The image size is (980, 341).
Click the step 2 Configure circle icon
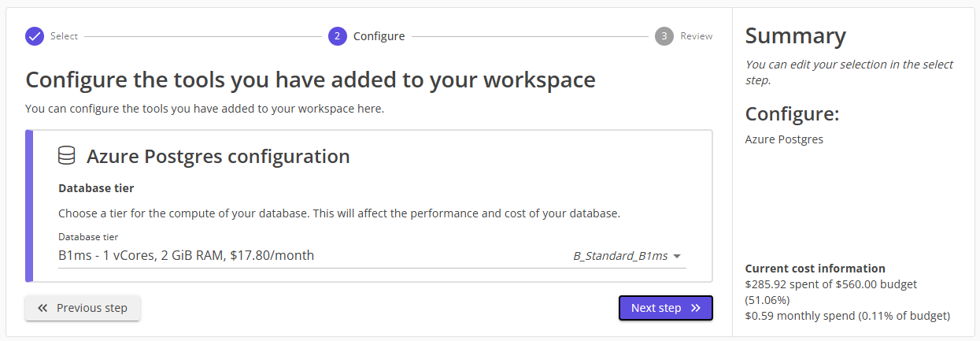(x=338, y=36)
